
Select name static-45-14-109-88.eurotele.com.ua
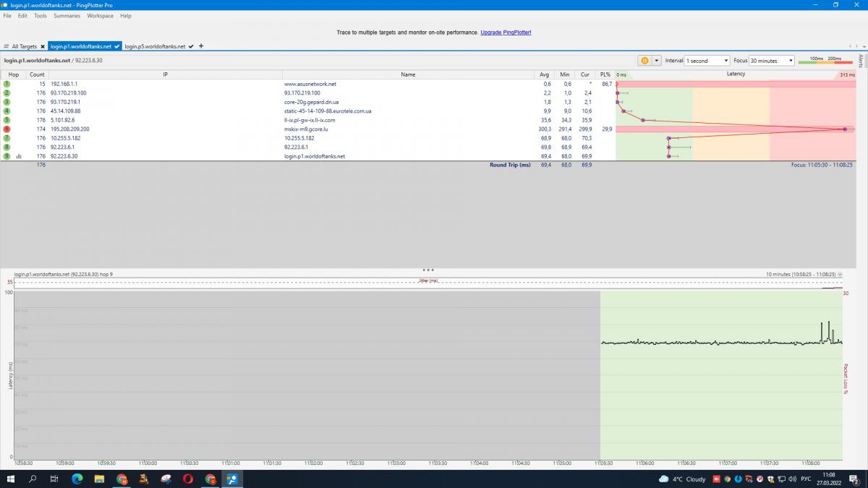[x=328, y=111]
